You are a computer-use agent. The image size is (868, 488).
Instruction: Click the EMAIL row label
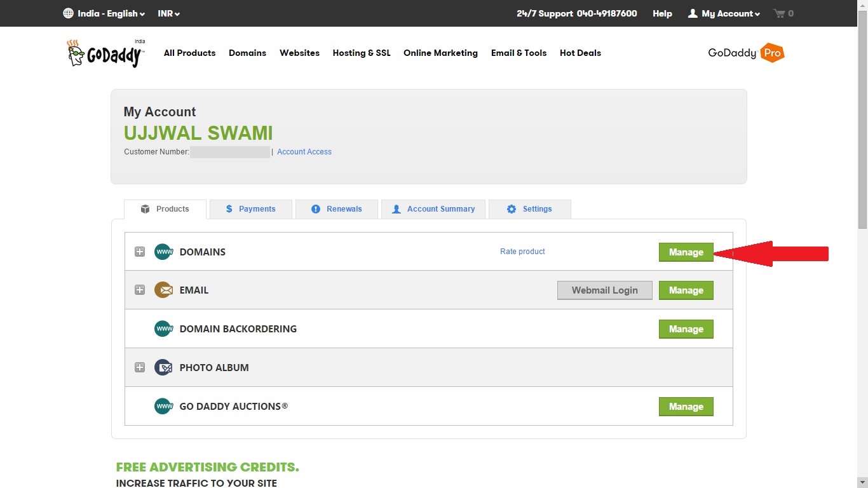[x=194, y=290]
